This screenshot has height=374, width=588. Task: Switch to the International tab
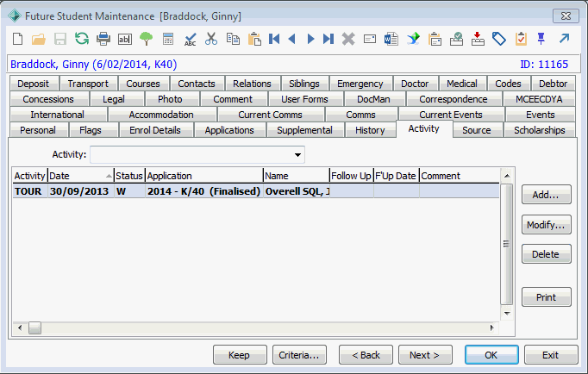click(x=58, y=115)
